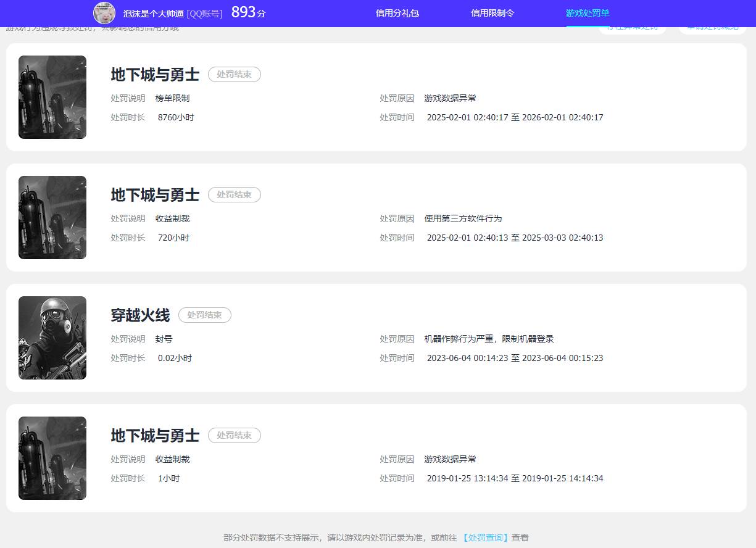Click the 地下城与勇士 game icon in the first record
Viewport: 756px width, 548px height.
(52, 97)
